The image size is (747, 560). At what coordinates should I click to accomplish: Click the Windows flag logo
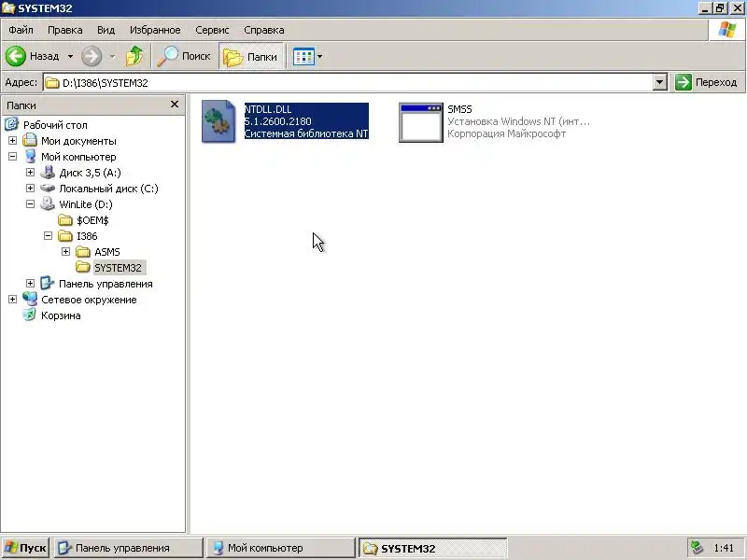point(727,30)
